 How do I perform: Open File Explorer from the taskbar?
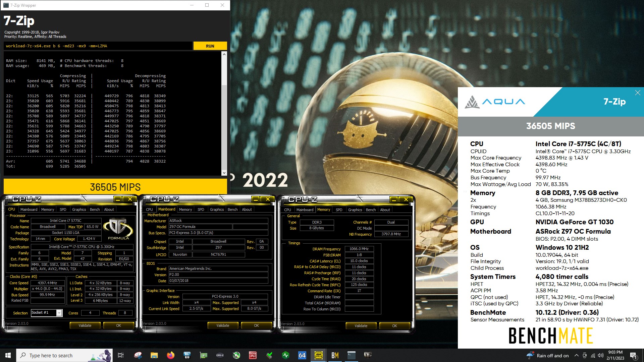click(x=154, y=355)
